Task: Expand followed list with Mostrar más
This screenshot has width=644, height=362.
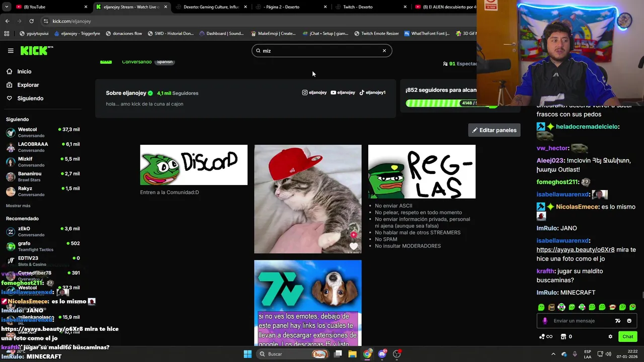Action: (18, 206)
